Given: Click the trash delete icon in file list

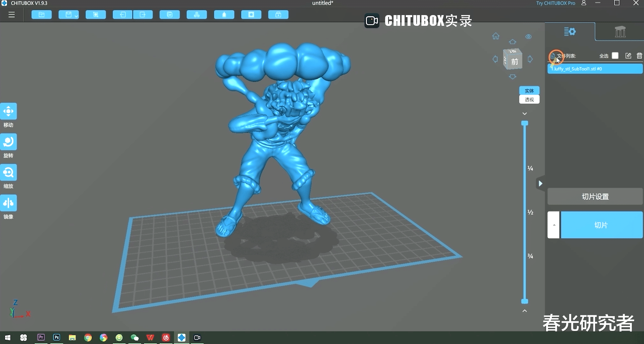Looking at the screenshot, I should coord(639,56).
